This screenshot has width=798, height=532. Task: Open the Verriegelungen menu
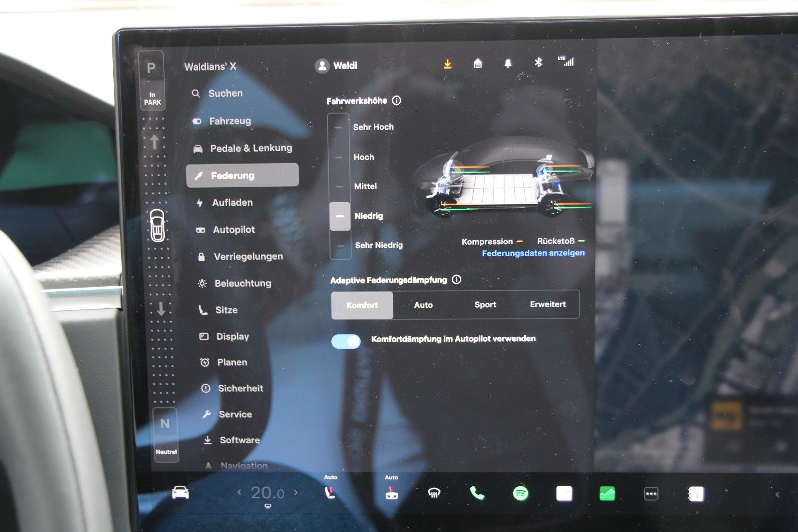pos(240,257)
